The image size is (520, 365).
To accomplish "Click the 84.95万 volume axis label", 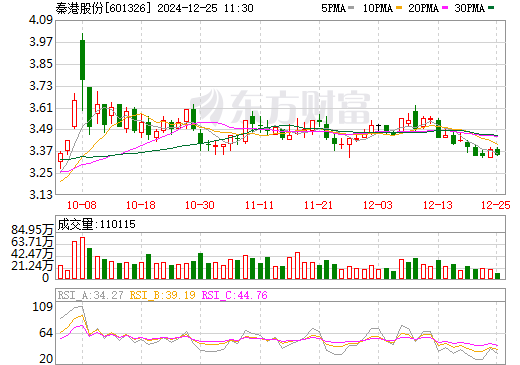I will (32, 230).
